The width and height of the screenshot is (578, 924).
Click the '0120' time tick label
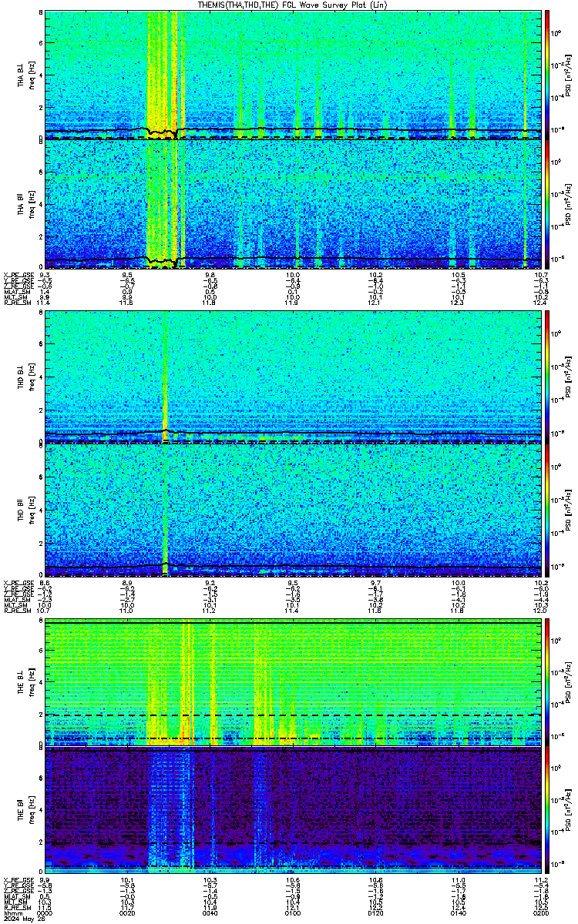[375, 912]
